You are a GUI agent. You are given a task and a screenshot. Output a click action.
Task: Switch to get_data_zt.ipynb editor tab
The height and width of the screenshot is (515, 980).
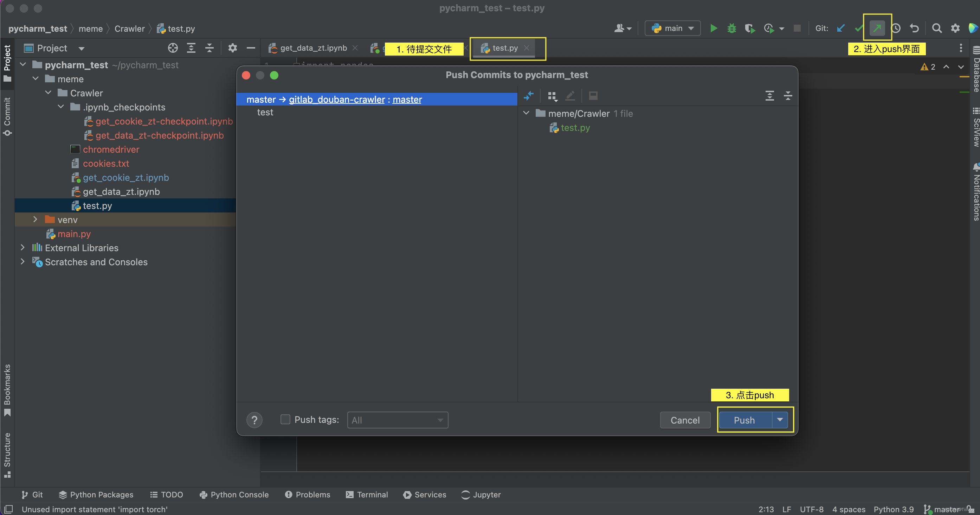pyautogui.click(x=313, y=48)
